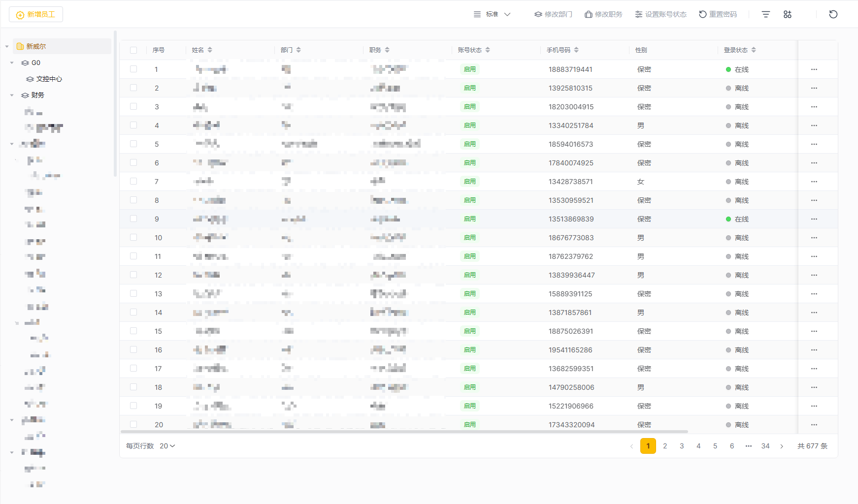The height and width of the screenshot is (504, 858).
Task: Check the checkbox for row 9
Action: (133, 219)
